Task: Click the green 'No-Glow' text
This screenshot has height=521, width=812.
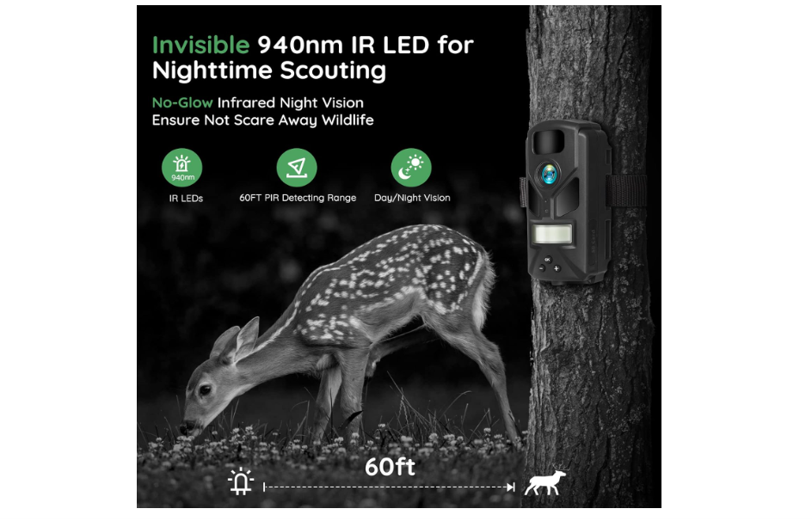Action: tap(182, 102)
